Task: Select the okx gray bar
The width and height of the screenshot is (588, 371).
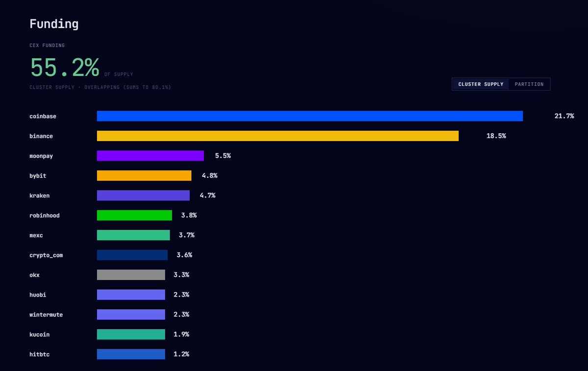Action: 131,275
